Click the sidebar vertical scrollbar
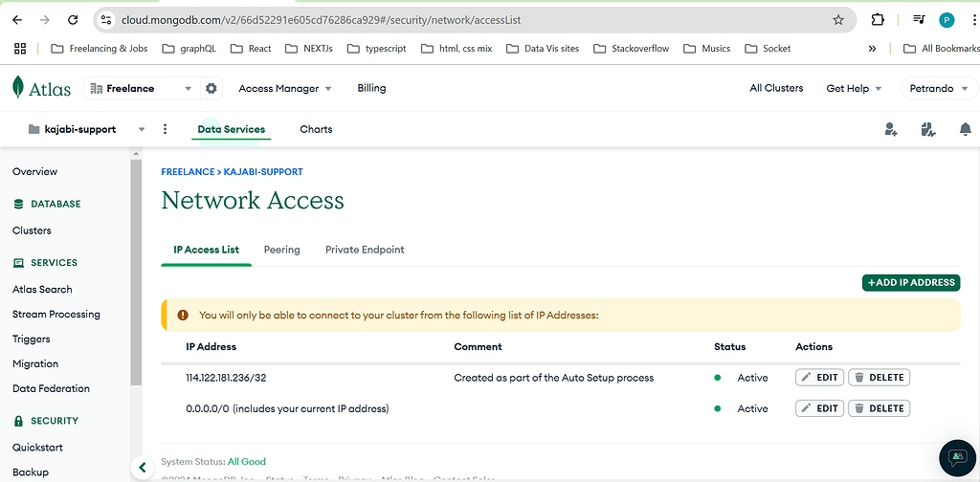980x482 pixels. click(136, 273)
